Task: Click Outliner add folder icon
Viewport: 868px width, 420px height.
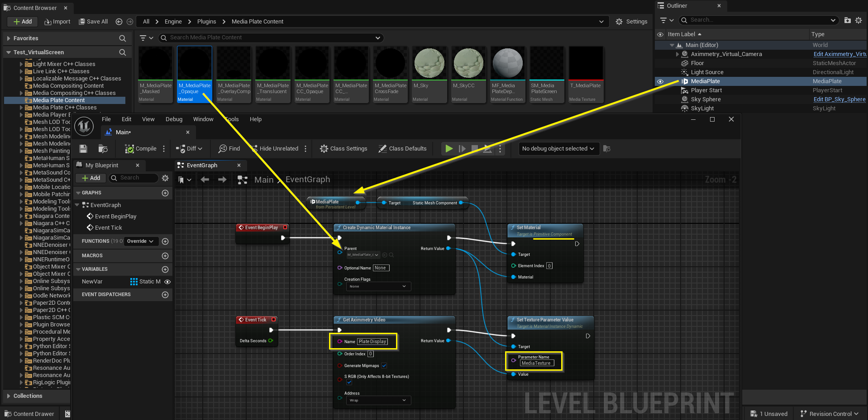Action: pyautogui.click(x=847, y=20)
